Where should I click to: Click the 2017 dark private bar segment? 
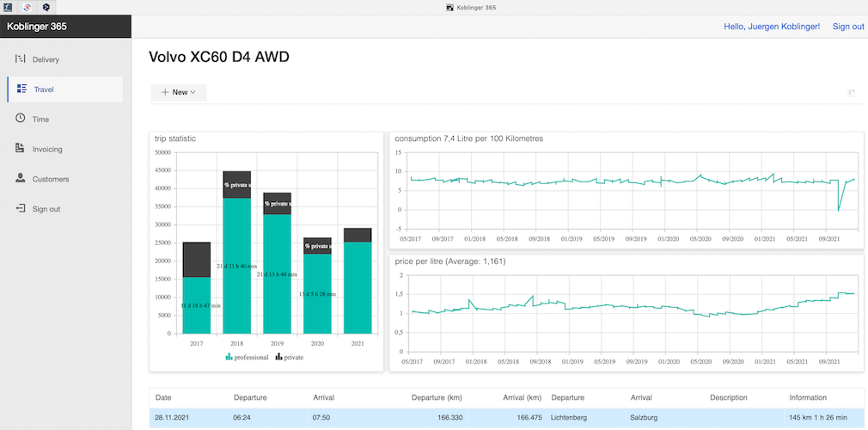point(197,260)
